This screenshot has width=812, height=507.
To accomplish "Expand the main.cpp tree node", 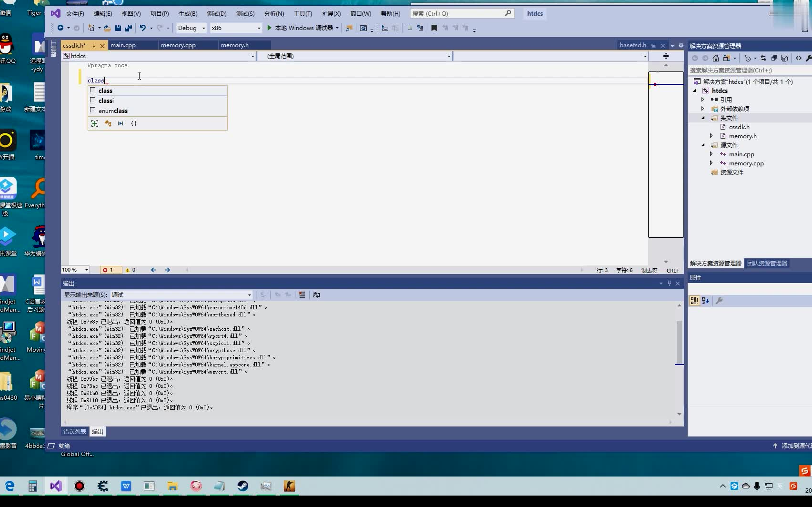I will 711,154.
